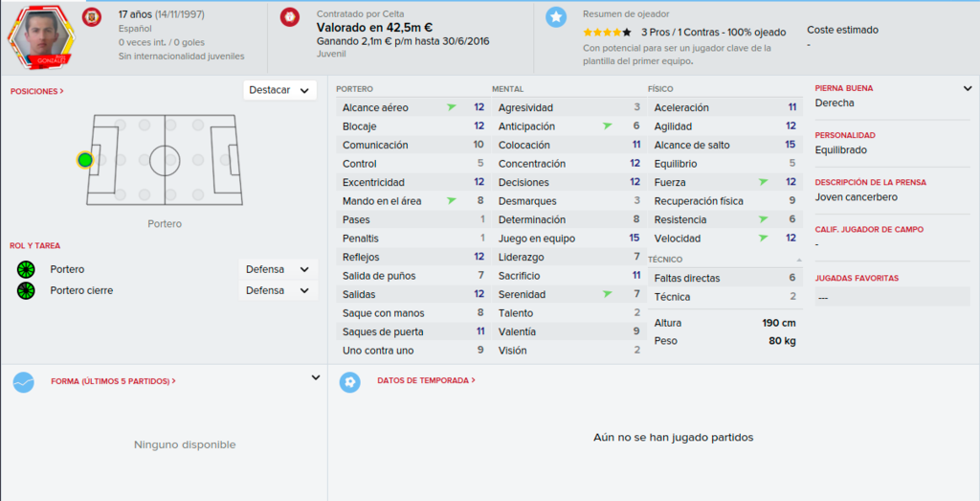This screenshot has height=501, width=980.
Task: Expand the Pierna buena side panel chevron
Action: coord(968,89)
